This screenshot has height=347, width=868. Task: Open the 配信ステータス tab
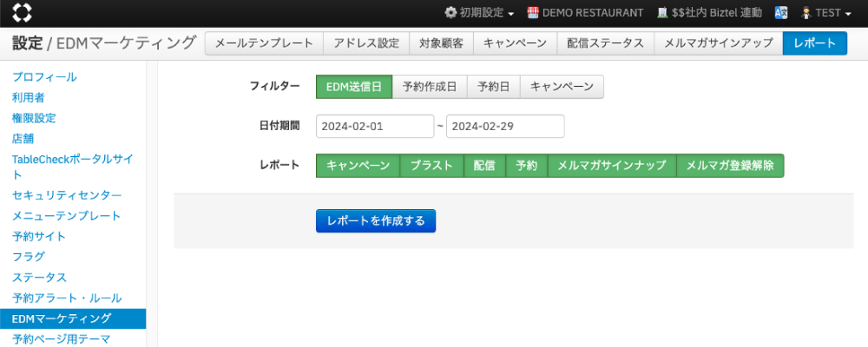pyautogui.click(x=606, y=43)
